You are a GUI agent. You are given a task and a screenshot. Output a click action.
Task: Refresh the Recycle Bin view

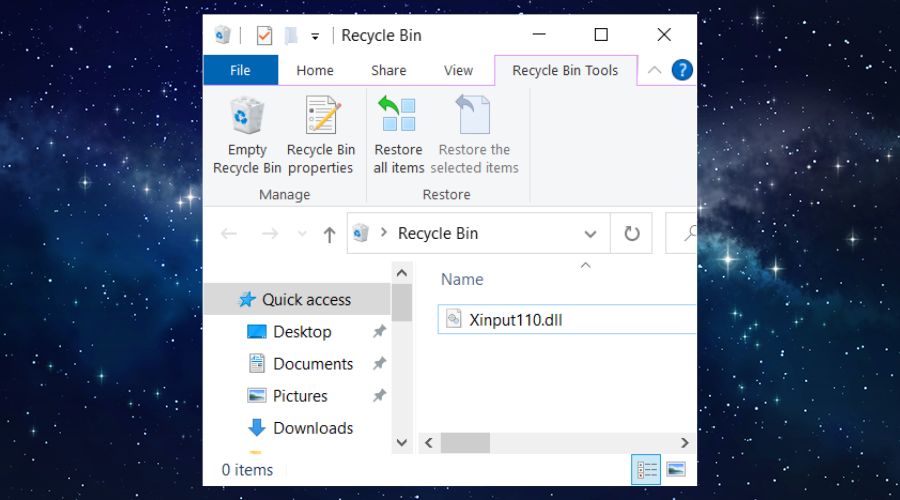pos(631,233)
